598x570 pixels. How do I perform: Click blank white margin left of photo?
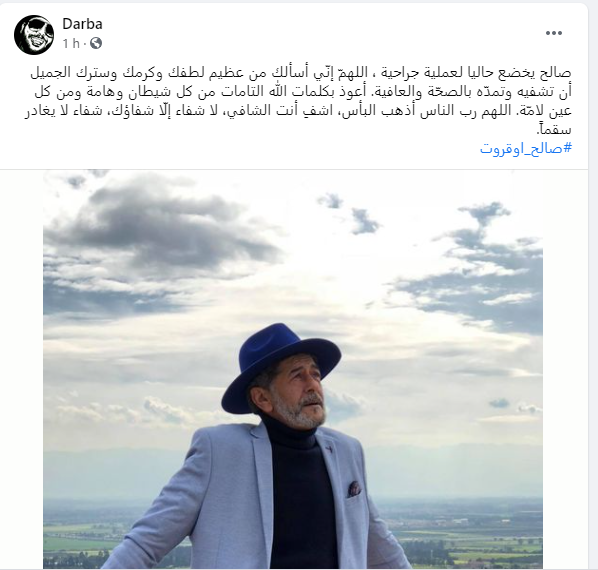pyautogui.click(x=21, y=369)
